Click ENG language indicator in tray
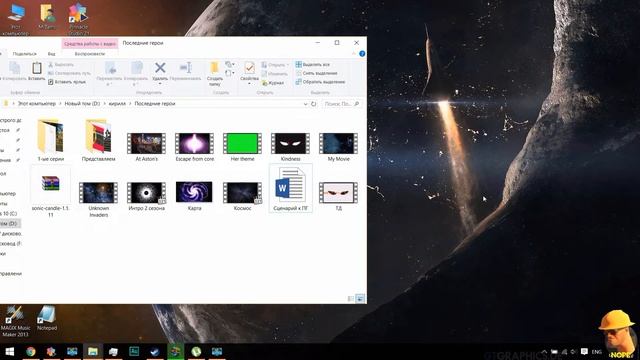The height and width of the screenshot is (360, 640). coord(596,352)
